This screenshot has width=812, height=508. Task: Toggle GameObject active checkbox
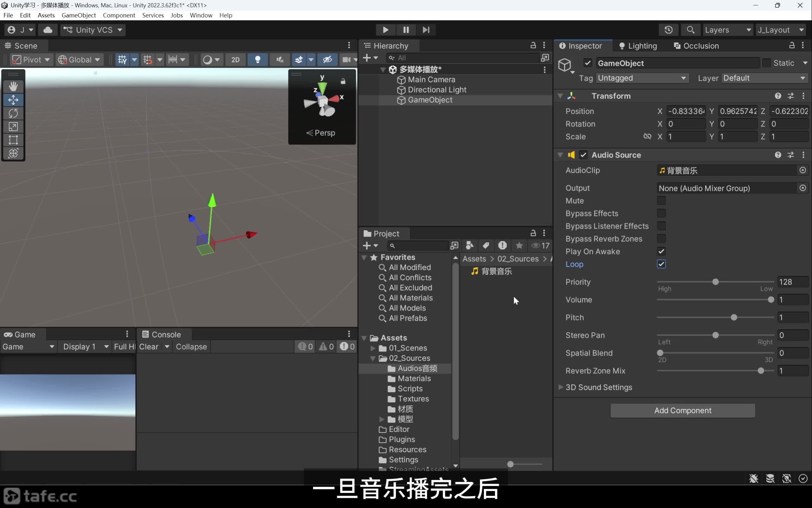587,63
